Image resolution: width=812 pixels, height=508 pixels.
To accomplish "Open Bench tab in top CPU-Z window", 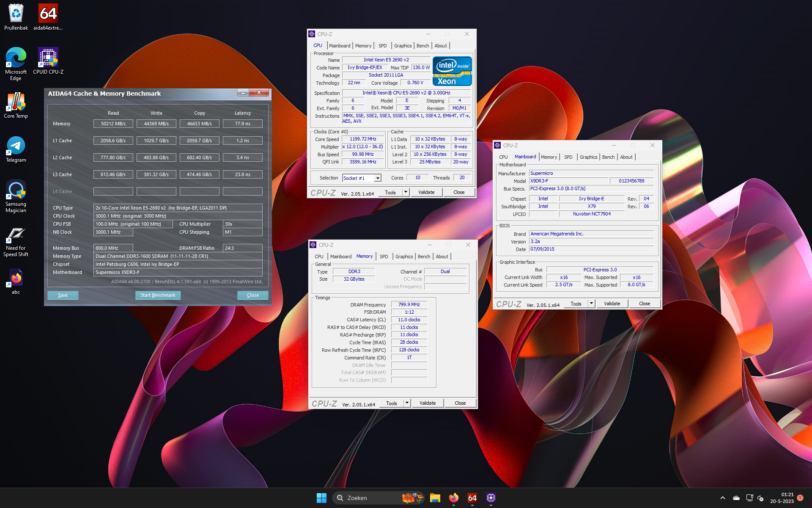I will click(422, 46).
